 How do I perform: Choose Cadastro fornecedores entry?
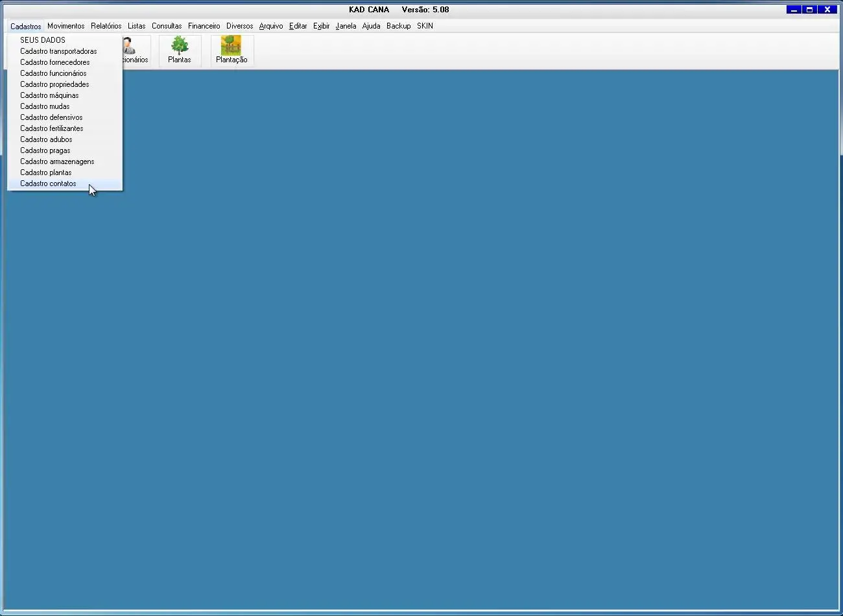[x=65, y=62]
